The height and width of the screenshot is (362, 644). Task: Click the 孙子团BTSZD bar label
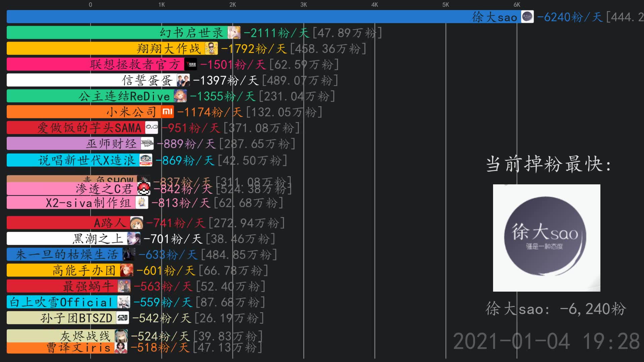coord(76,318)
